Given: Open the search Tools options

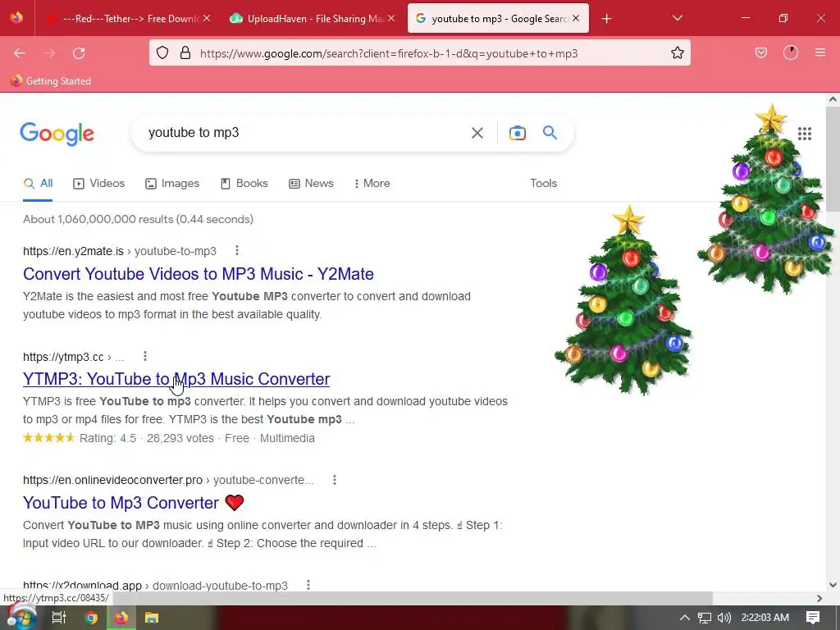Looking at the screenshot, I should pos(543,183).
